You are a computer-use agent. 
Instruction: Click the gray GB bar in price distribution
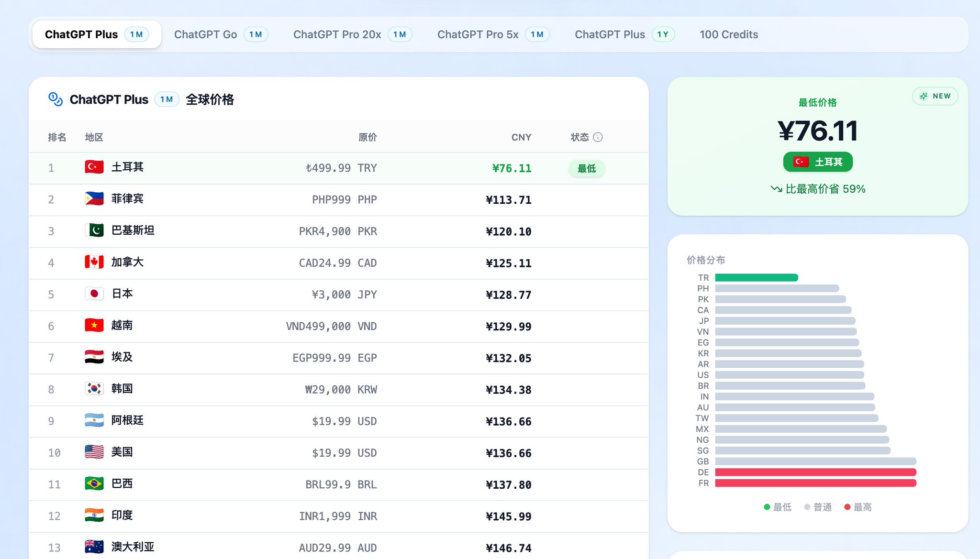816,461
